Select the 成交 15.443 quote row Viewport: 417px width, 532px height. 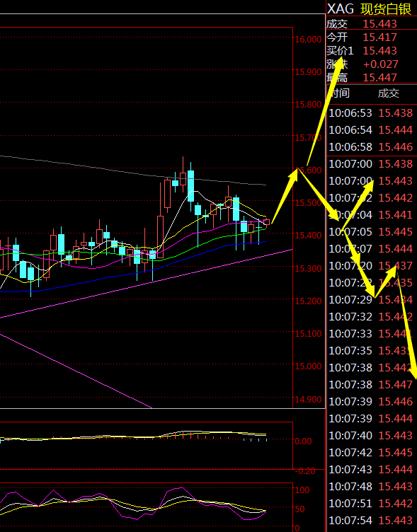372,24
